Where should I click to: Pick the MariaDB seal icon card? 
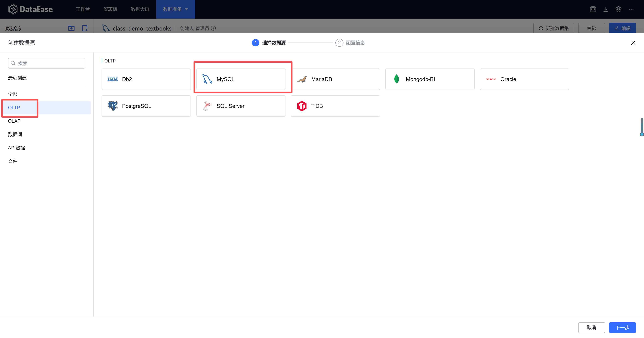335,79
